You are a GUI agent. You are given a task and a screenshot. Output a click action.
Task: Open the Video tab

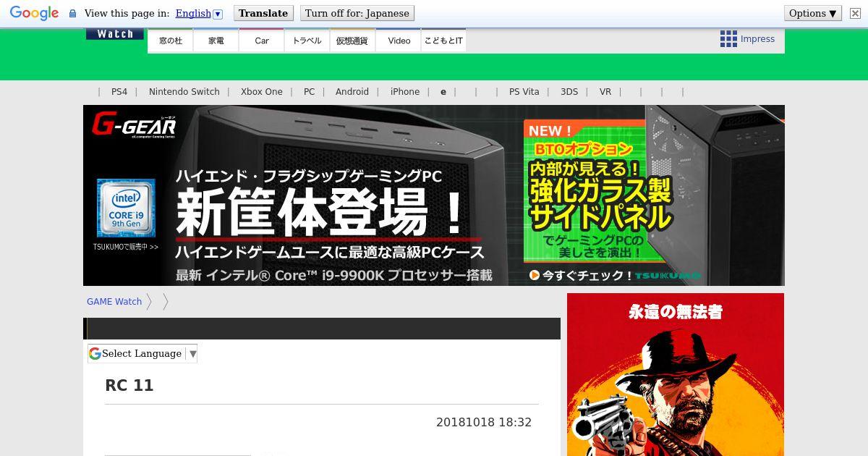click(399, 41)
